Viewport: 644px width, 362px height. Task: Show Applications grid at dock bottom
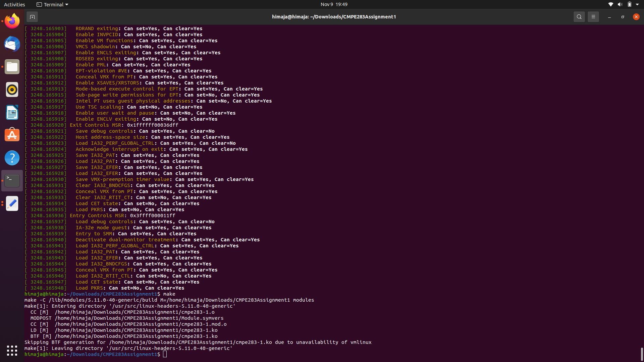(12, 351)
